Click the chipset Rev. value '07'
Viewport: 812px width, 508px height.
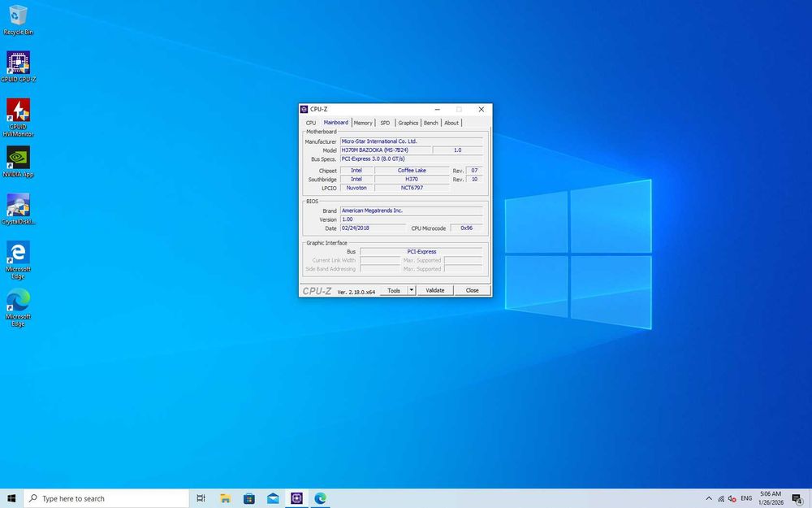point(474,170)
